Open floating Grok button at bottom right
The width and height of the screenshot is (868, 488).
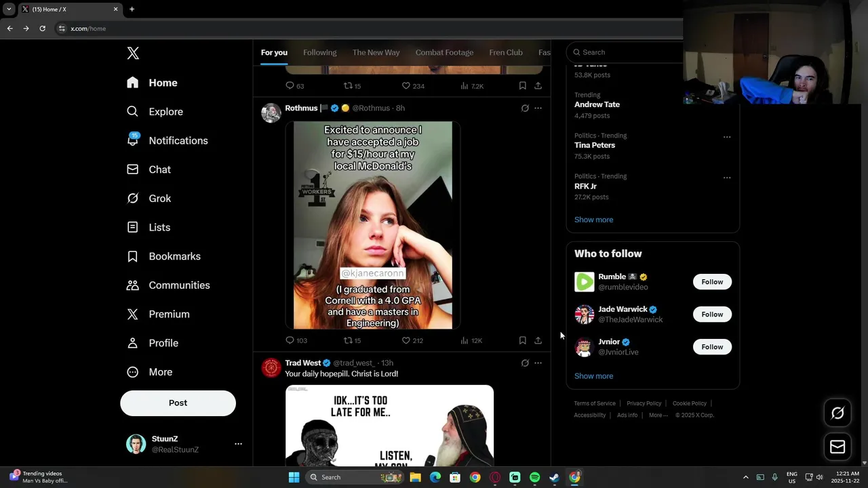coord(837,413)
